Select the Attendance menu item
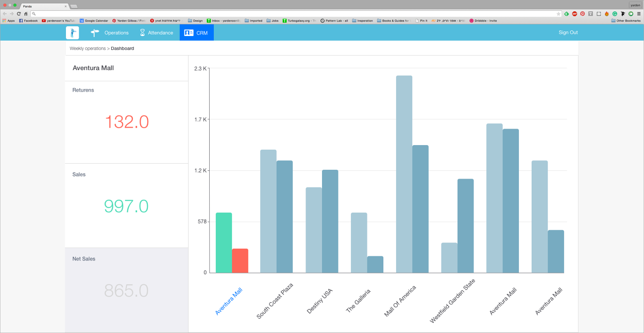The width and height of the screenshot is (644, 333). (160, 32)
